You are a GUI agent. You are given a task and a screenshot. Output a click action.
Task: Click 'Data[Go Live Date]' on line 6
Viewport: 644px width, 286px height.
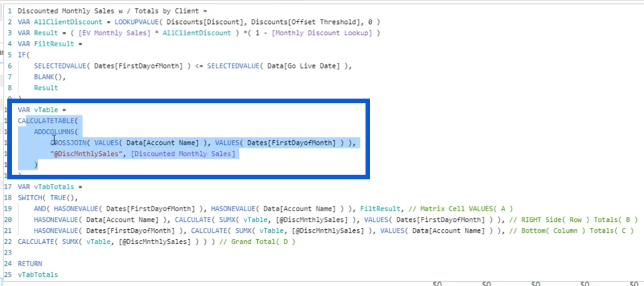coord(303,66)
